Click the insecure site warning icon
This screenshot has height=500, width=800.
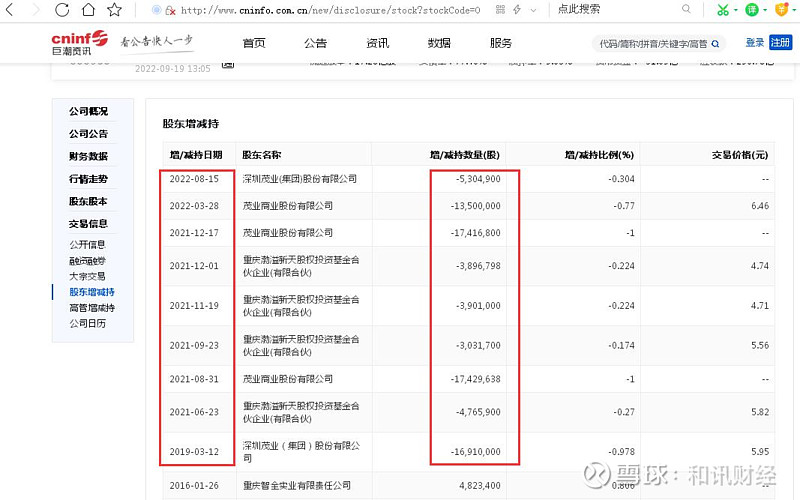(171, 10)
